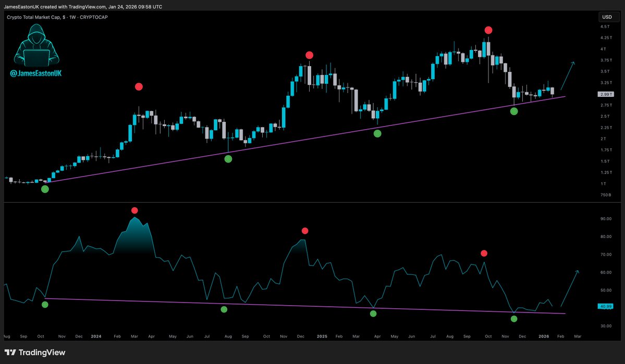Click the 4.5T price axis label
Screen dimensions: 625x364
(x=605, y=27)
